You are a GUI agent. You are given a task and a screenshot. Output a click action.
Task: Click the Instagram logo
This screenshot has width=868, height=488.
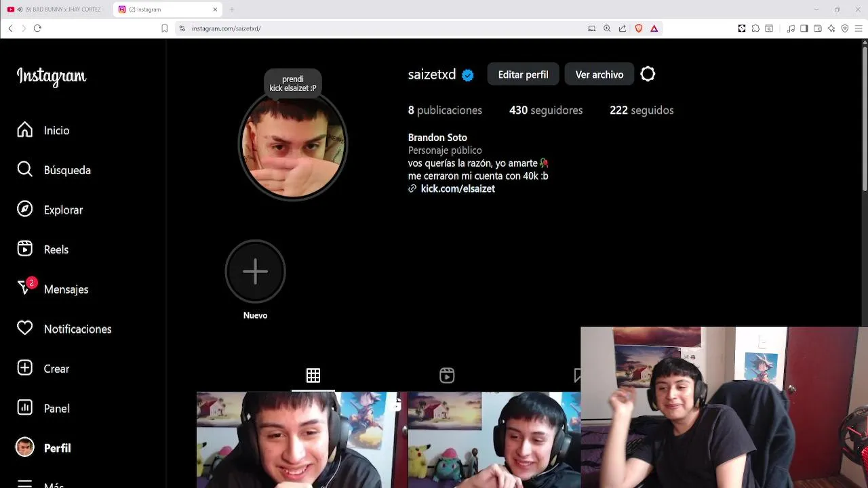[x=52, y=76]
